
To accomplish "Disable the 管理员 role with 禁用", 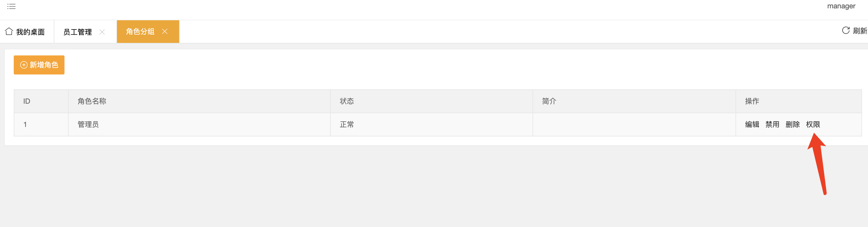I will point(772,125).
